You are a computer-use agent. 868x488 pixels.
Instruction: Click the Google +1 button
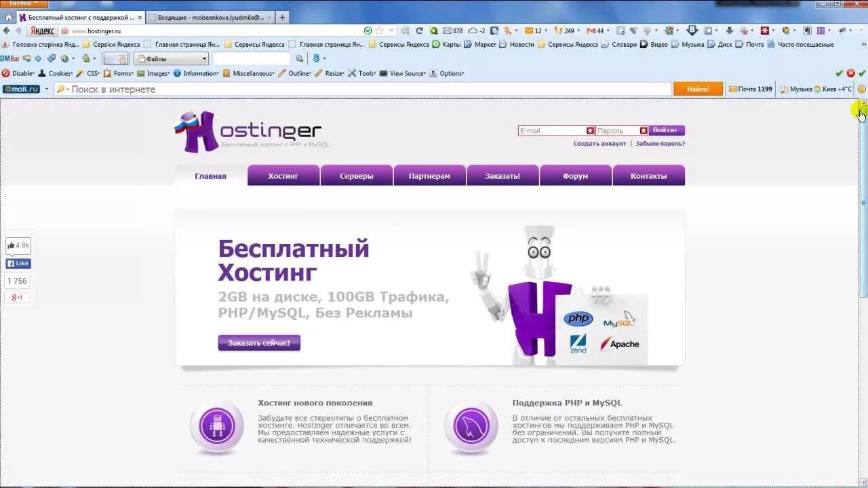coord(18,298)
